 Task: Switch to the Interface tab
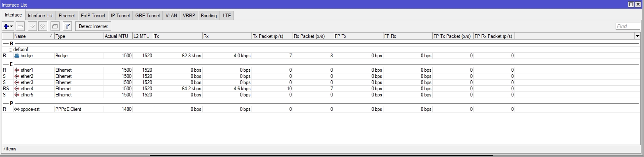14,15
